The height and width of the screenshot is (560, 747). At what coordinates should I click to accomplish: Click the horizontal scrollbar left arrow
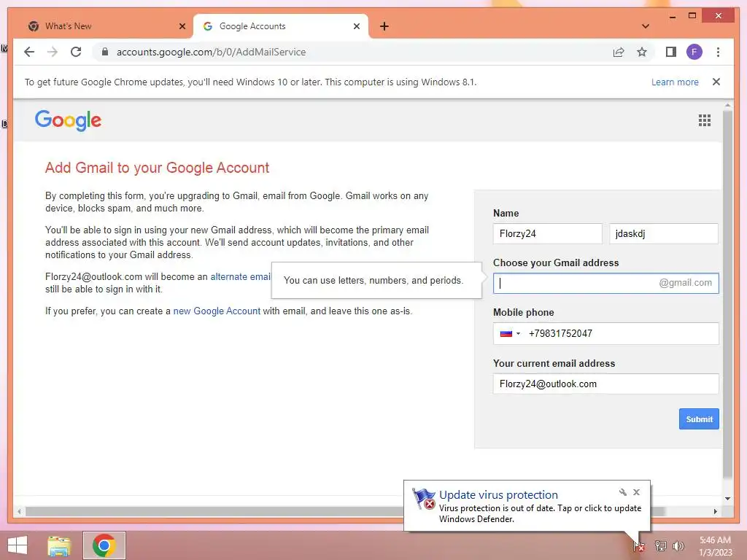tap(19, 511)
